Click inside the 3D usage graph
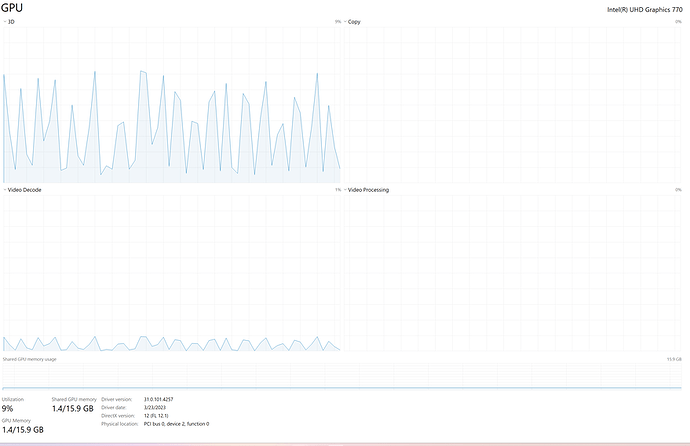 point(172,104)
